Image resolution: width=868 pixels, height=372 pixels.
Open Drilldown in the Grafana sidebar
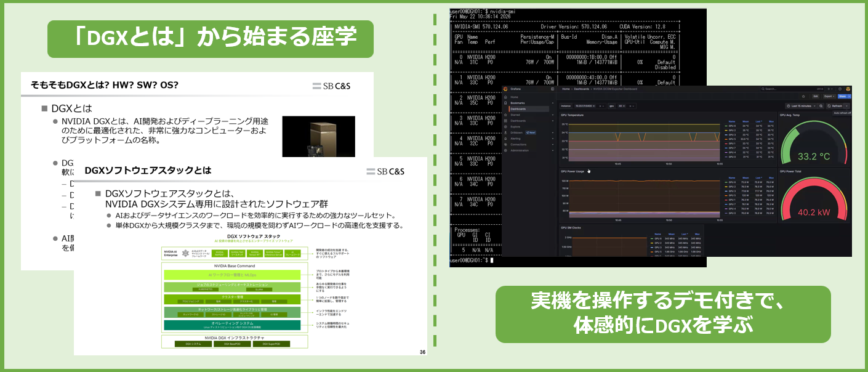tap(516, 132)
